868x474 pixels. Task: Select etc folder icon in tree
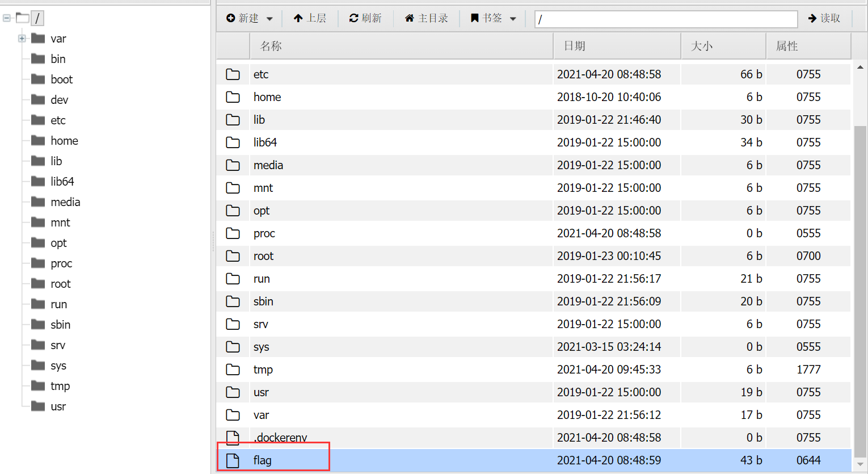pyautogui.click(x=38, y=120)
